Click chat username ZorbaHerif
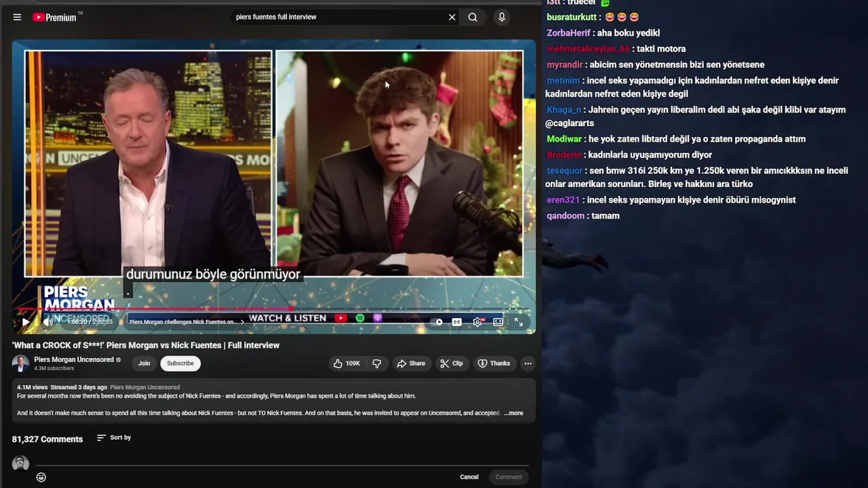The image size is (868, 488). 568,33
